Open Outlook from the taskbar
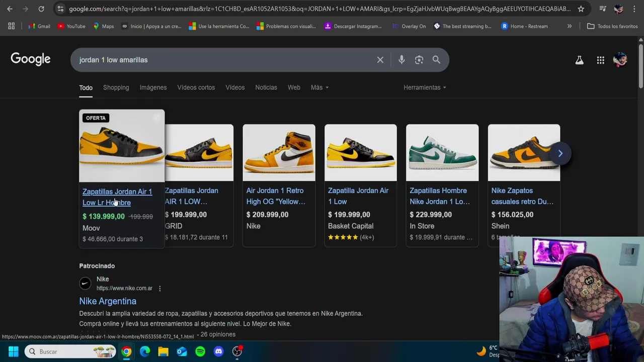Image resolution: width=644 pixels, height=362 pixels. [x=182, y=351]
